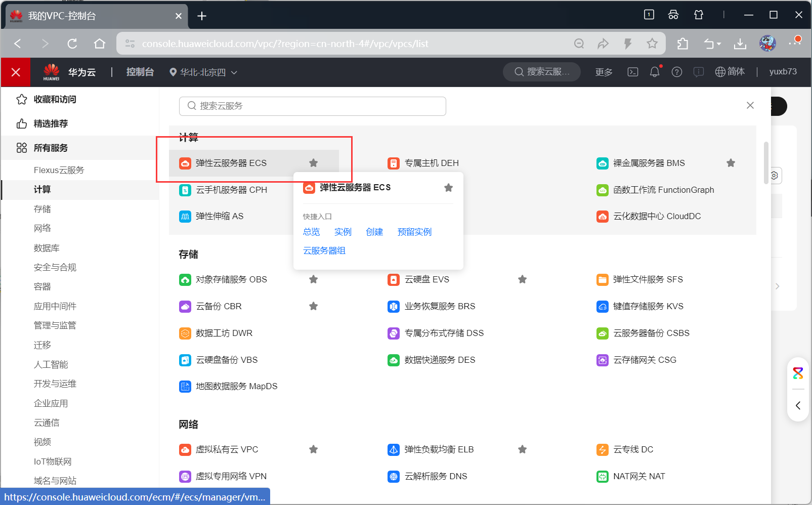Toggle favorite star for BMS

pos(731,163)
